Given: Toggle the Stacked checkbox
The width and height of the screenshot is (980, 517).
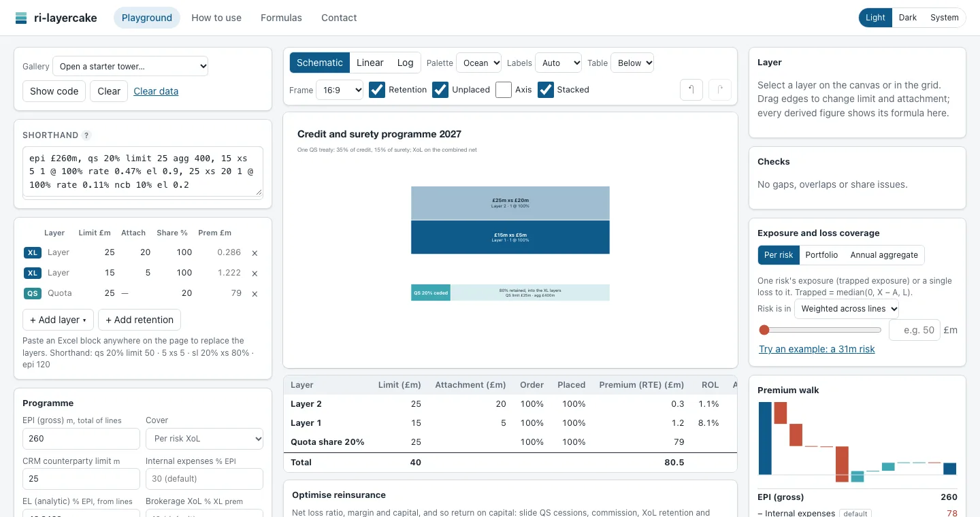Looking at the screenshot, I should click(546, 89).
